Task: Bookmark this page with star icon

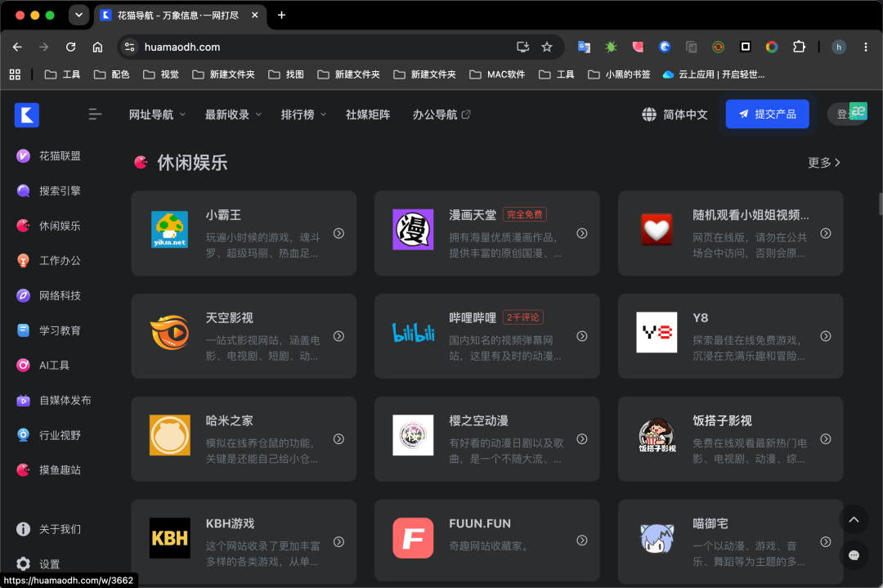Action: 547,47
